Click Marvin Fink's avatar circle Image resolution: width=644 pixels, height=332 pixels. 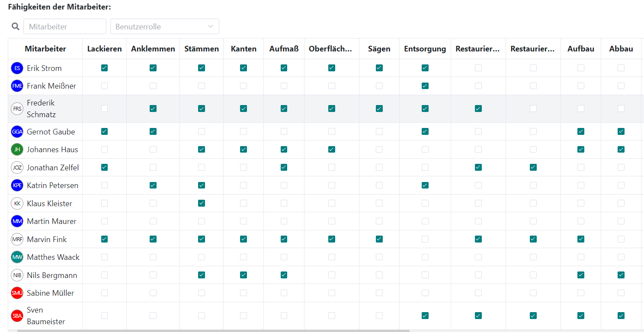pyautogui.click(x=17, y=239)
